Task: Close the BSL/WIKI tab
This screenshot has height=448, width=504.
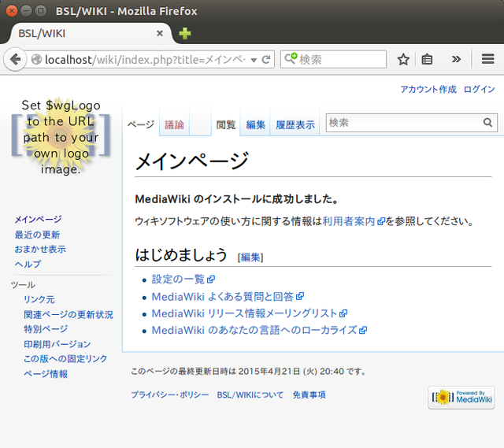Action: [x=160, y=33]
